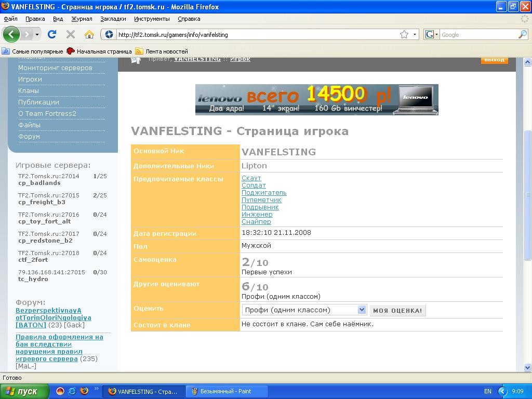Click the Home icon in toolbar
Screen dimensions: 532x399
89,35
